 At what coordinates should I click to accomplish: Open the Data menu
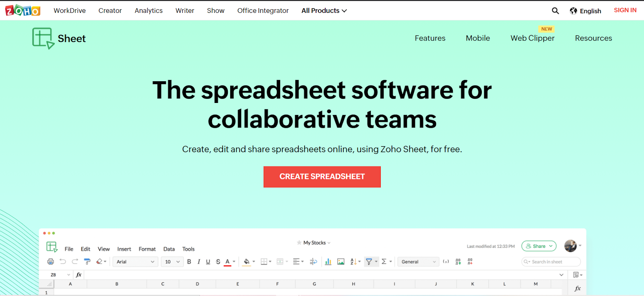click(x=169, y=249)
